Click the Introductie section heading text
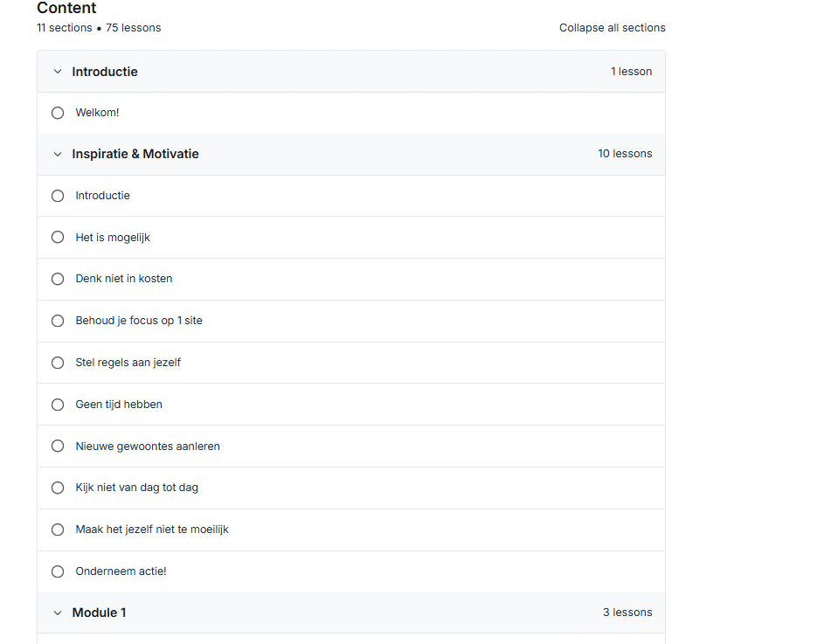 (105, 72)
